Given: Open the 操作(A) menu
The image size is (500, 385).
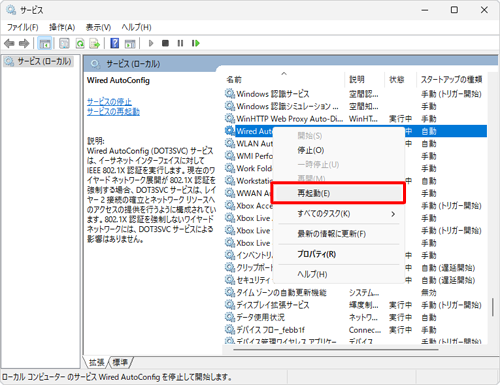Looking at the screenshot, I should pos(62,27).
